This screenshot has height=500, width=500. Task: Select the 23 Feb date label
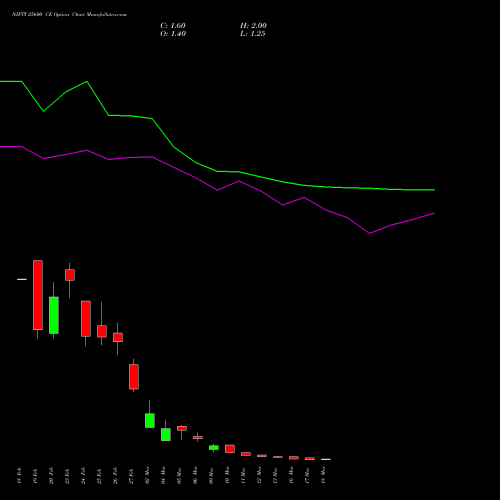point(67,476)
